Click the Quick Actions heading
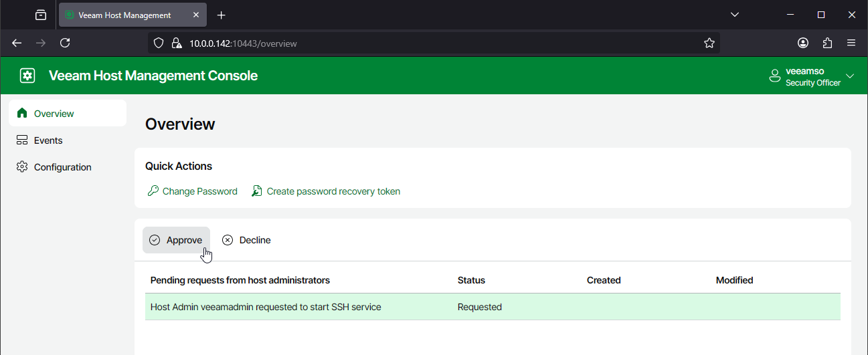 coord(179,166)
